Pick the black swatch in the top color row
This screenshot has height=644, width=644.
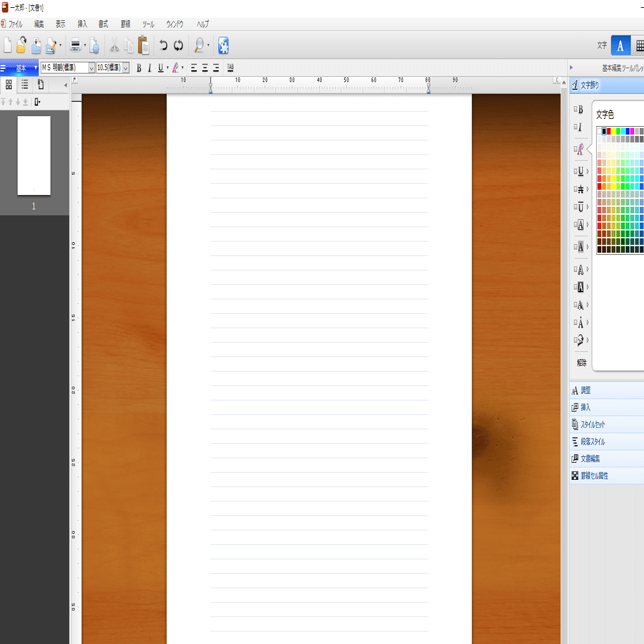click(x=604, y=131)
